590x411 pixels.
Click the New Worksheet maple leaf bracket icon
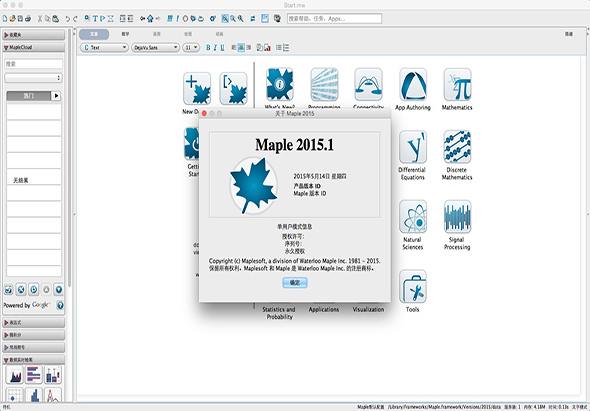[x=233, y=88]
